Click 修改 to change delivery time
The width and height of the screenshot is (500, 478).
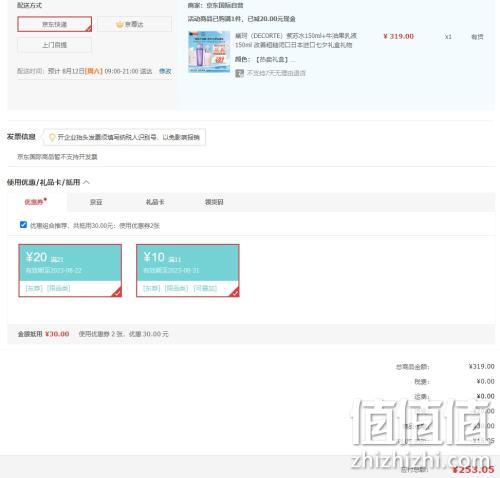click(165, 71)
